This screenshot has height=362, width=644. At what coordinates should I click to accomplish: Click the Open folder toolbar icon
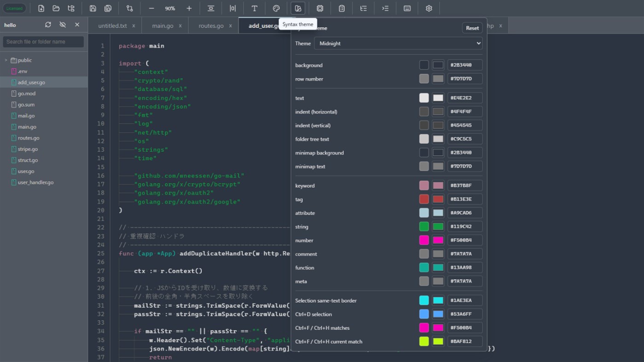pos(56,8)
